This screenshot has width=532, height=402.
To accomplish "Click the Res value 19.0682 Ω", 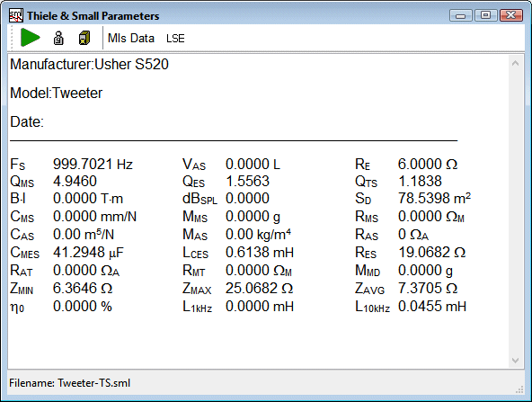I will pos(431,253).
